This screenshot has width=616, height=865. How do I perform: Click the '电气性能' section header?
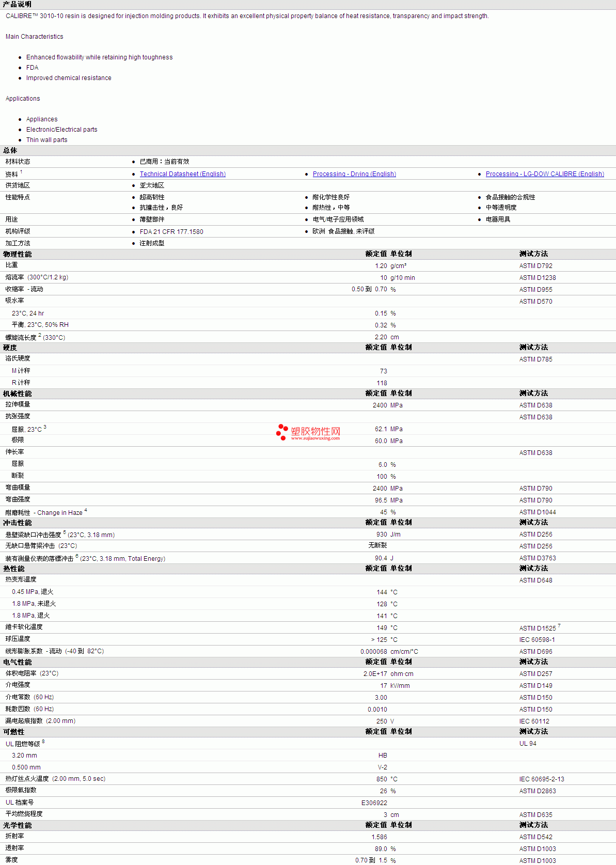click(x=17, y=662)
